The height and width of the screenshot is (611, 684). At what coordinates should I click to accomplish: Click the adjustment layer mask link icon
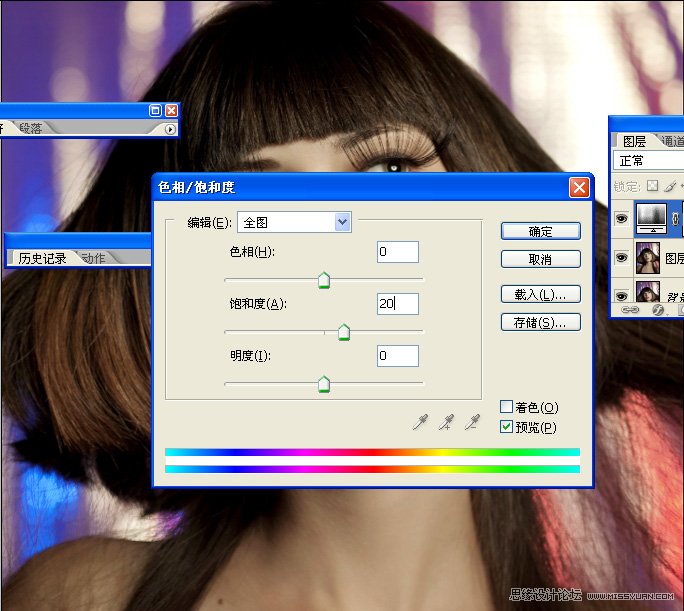(675, 218)
